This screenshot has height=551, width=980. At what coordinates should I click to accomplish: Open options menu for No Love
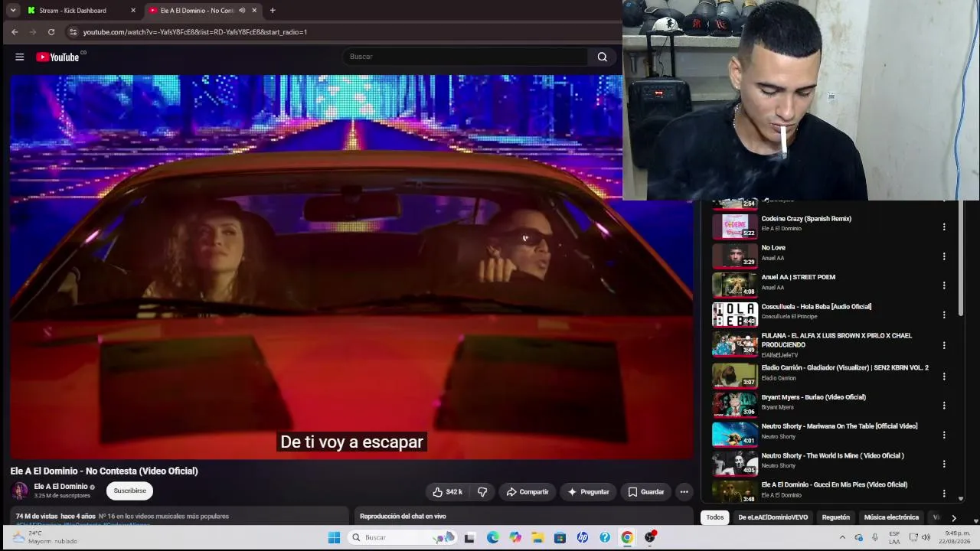(x=944, y=256)
